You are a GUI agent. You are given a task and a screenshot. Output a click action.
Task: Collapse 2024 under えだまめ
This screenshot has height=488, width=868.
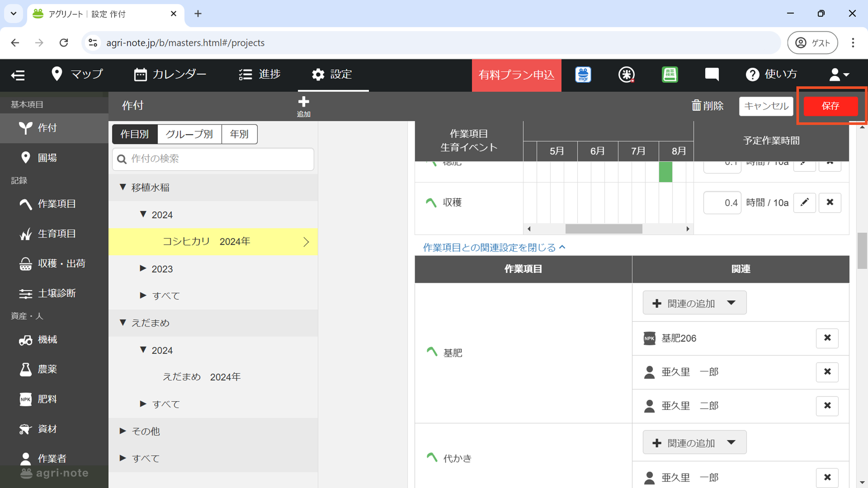pyautogui.click(x=143, y=350)
